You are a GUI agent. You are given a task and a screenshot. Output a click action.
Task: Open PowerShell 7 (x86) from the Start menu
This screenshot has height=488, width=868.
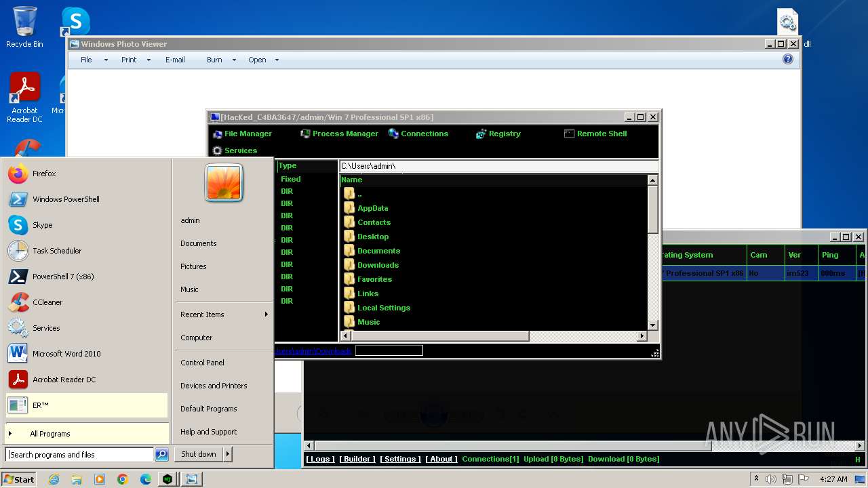[87, 277]
